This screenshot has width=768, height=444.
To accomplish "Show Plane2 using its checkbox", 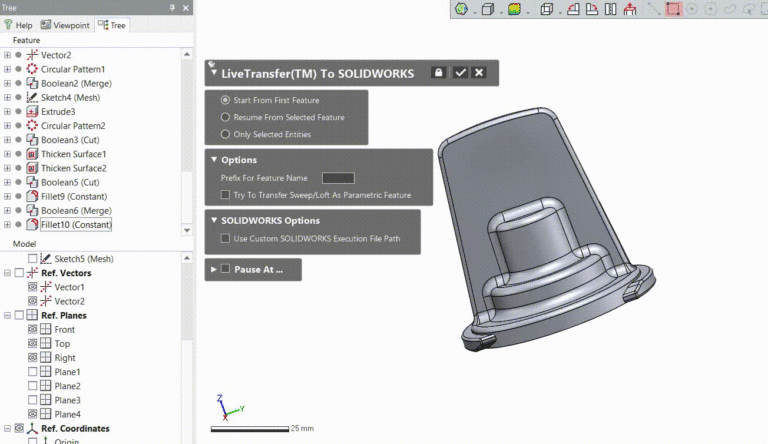I will [32, 386].
